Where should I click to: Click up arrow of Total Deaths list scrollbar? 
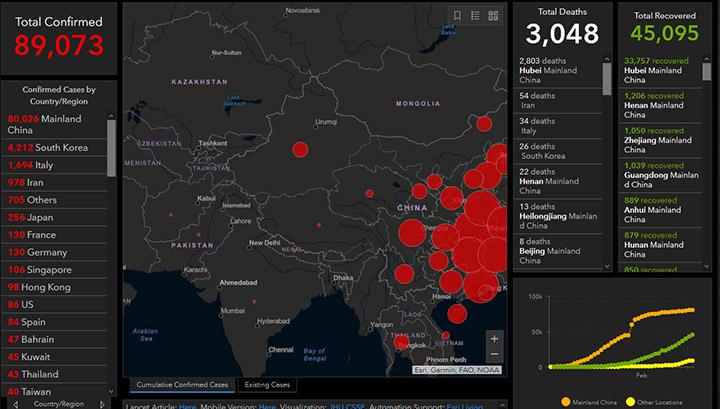[606, 60]
